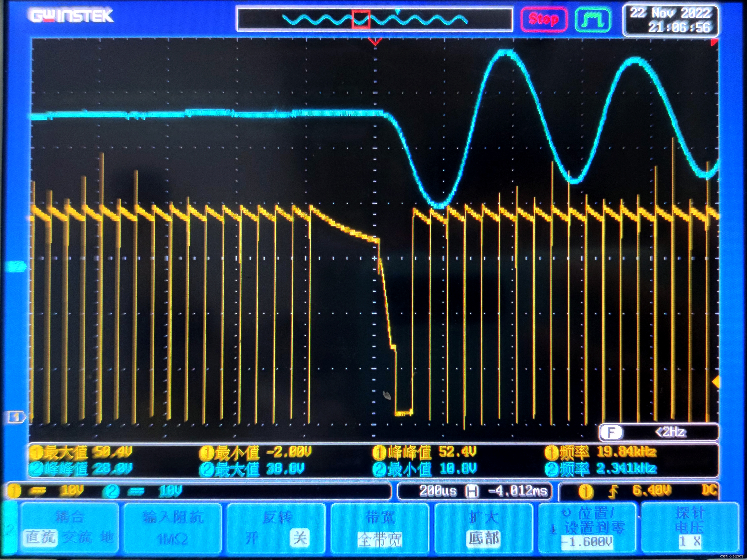747x560 pixels.
Task: Select AC coupling option 交流
Action: [77, 537]
